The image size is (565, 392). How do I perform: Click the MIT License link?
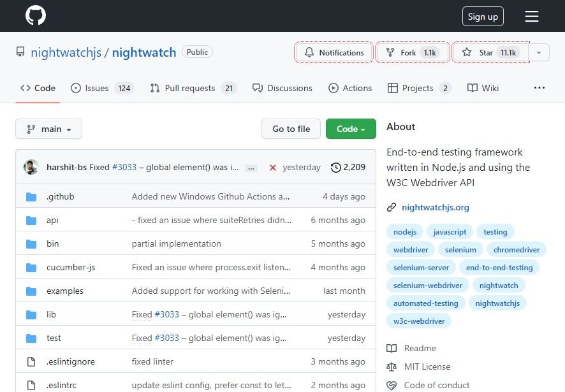click(x=427, y=367)
